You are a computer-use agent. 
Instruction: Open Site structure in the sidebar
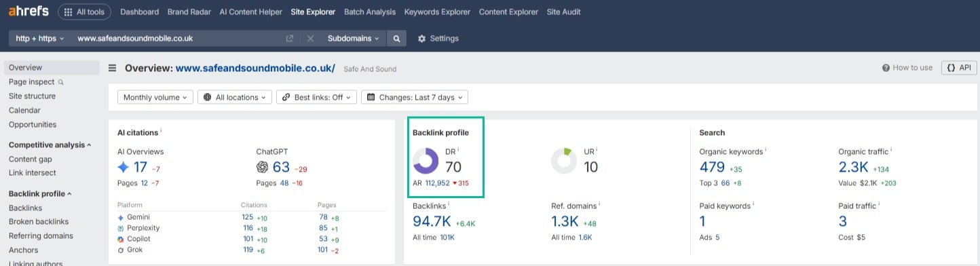coord(32,96)
